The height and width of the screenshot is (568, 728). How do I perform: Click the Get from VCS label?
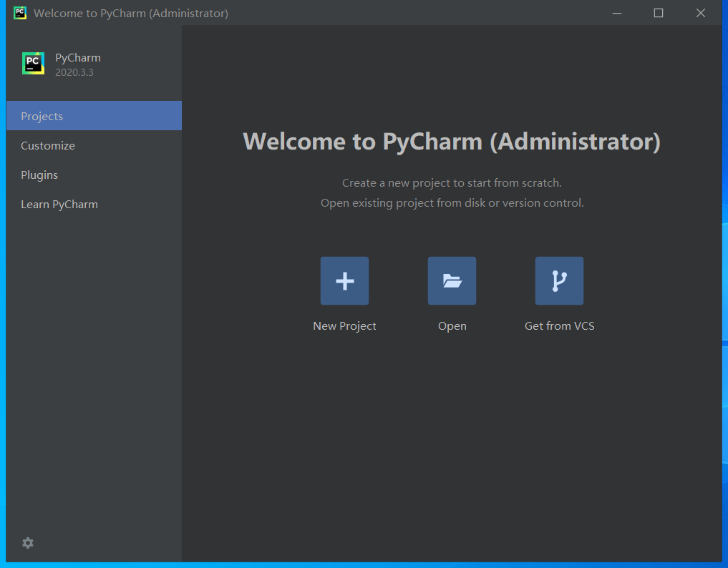point(560,325)
